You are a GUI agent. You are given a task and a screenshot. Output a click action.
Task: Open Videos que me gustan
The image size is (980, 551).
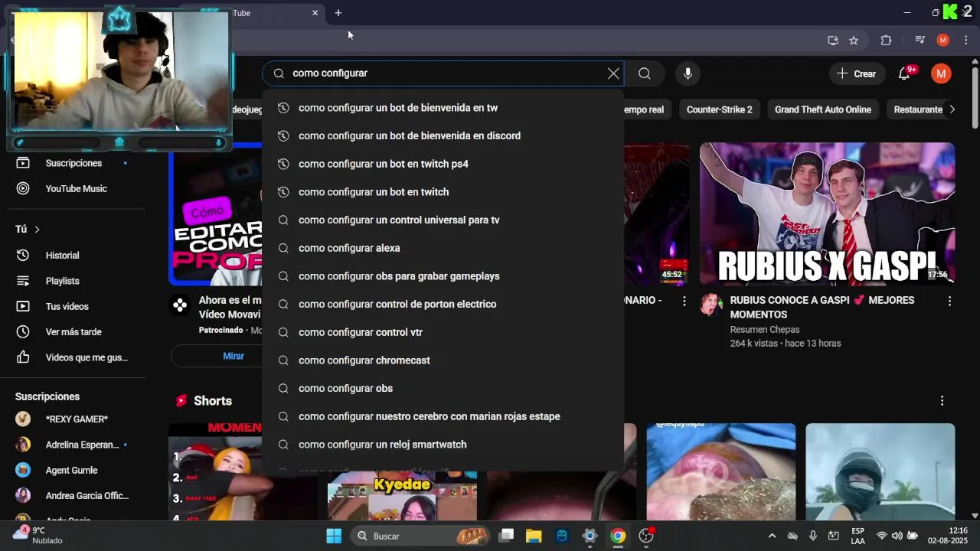(x=73, y=357)
